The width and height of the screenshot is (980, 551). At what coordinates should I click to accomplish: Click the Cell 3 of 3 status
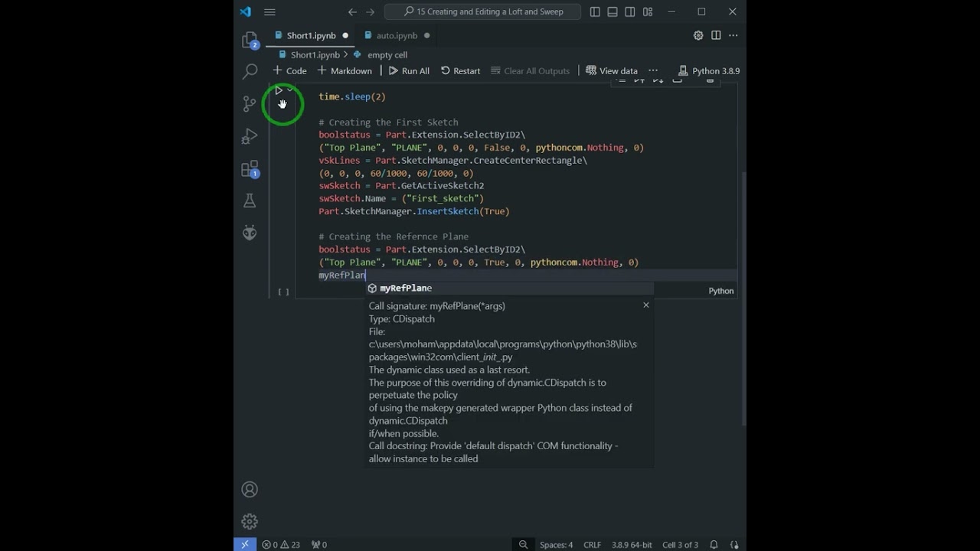(680, 545)
